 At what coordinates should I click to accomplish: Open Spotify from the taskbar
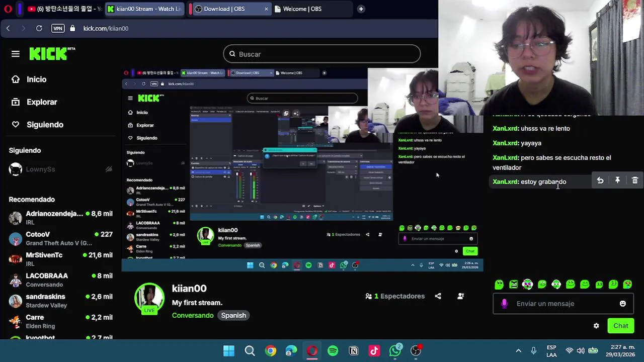[x=333, y=351]
